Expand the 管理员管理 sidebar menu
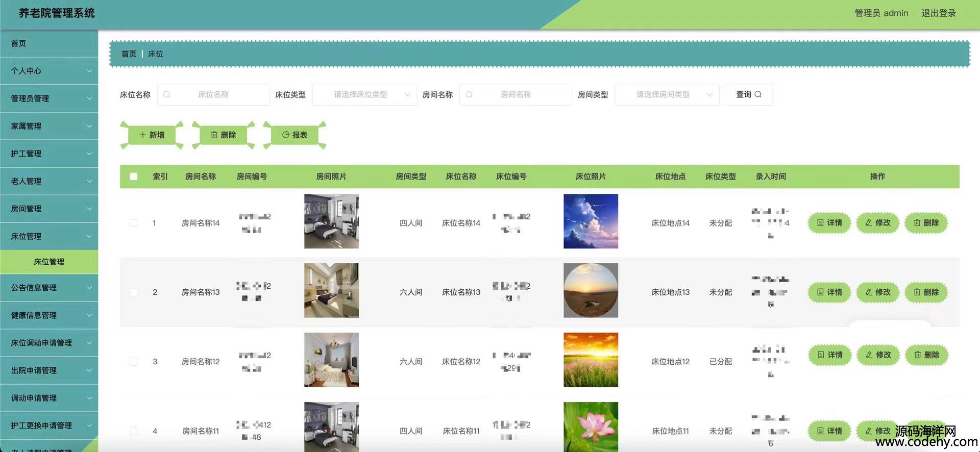Screen dimensions: 980x452 click(x=49, y=98)
